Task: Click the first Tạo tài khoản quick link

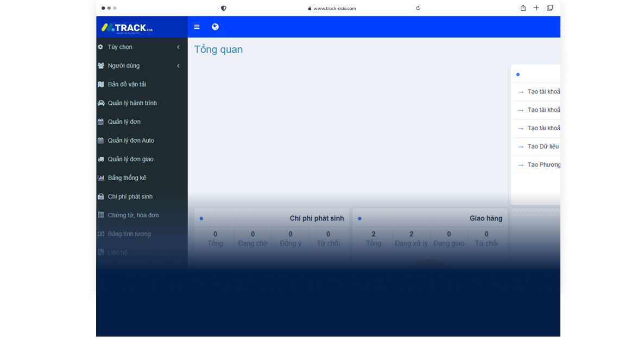Action: [543, 92]
